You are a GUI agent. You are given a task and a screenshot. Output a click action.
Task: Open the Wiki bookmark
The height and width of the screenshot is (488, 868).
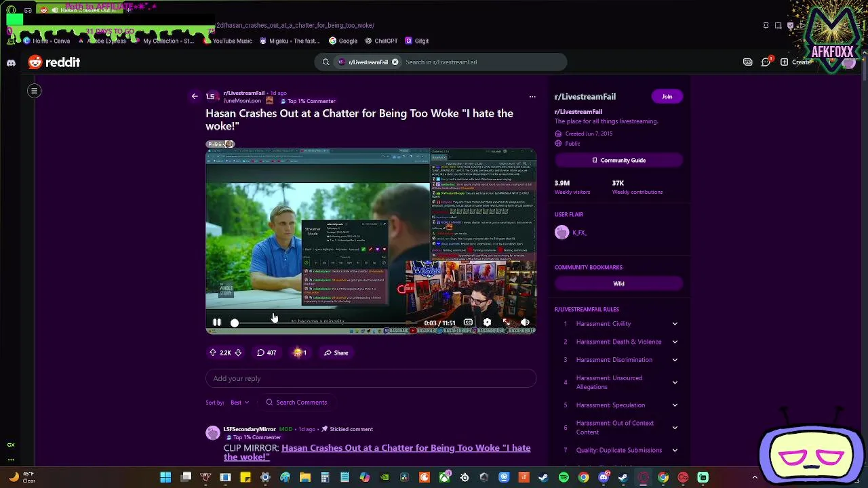point(618,284)
